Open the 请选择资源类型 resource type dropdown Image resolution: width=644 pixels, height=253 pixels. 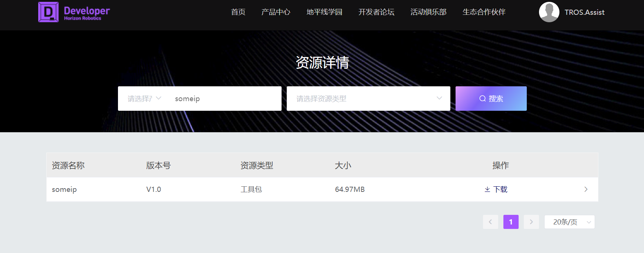(x=368, y=99)
